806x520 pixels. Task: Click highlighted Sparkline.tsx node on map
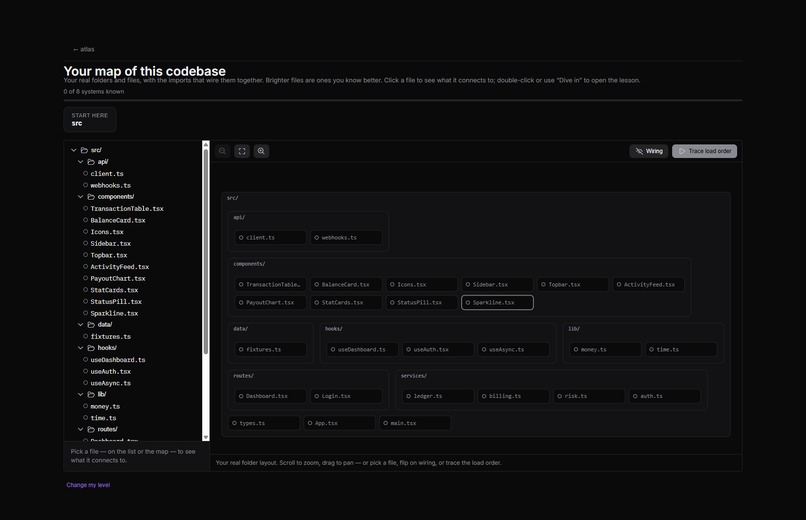[x=497, y=303]
